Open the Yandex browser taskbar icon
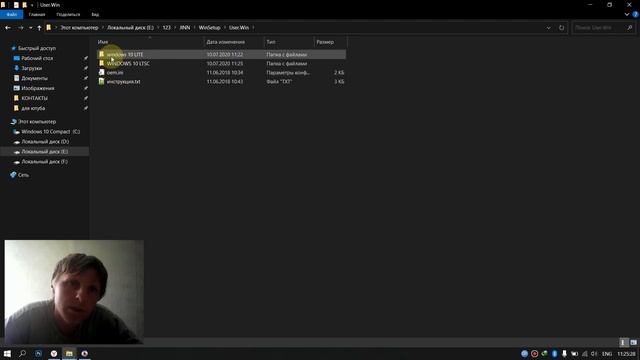 tap(54, 353)
